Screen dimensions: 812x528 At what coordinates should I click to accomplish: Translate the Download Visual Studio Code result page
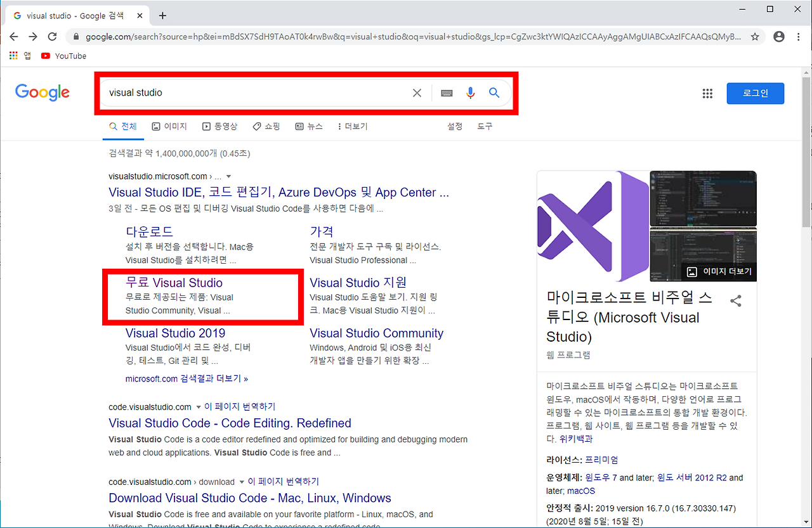tap(284, 482)
